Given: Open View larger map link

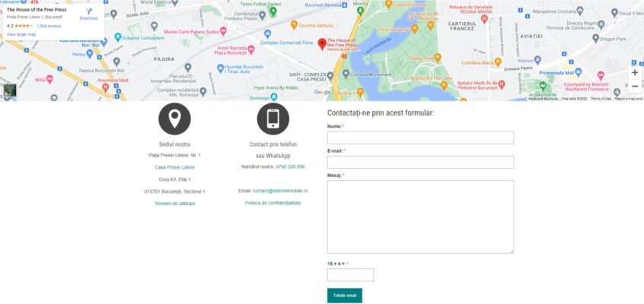Looking at the screenshot, I should 21,34.
